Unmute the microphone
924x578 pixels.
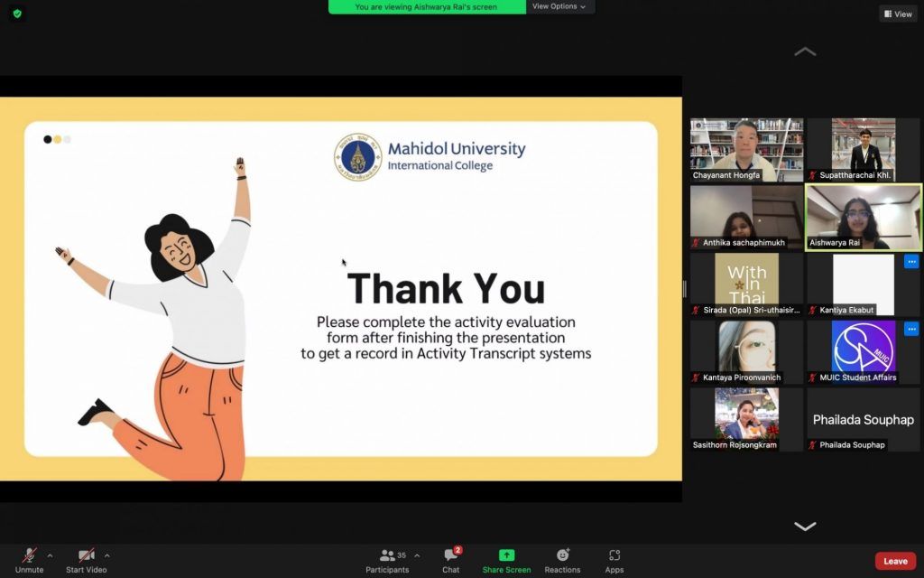(x=29, y=559)
